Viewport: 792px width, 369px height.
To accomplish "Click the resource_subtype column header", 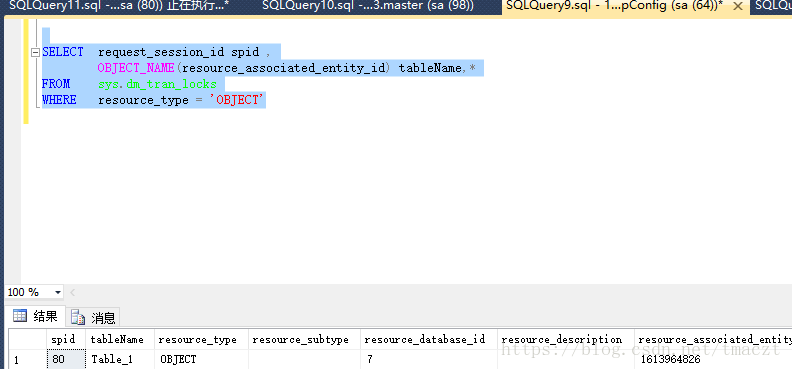I will click(304, 339).
